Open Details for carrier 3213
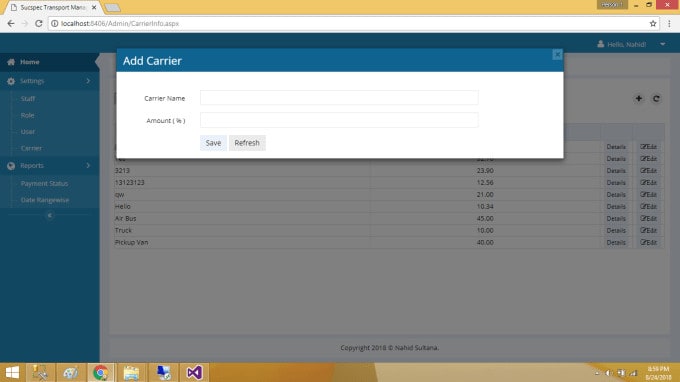 point(616,171)
